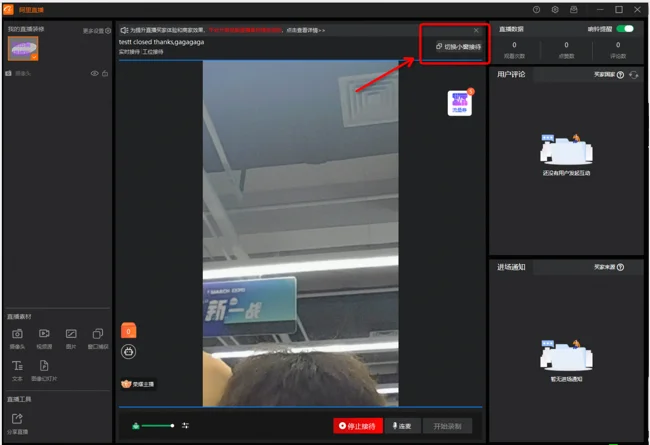The width and height of the screenshot is (650, 445).
Task: Open settings gear in the title bar
Action: [555, 10]
